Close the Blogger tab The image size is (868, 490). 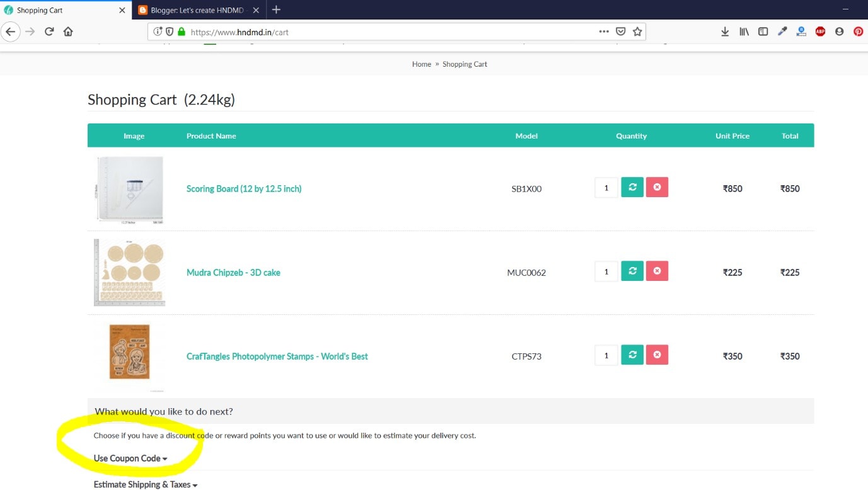pyautogui.click(x=256, y=10)
